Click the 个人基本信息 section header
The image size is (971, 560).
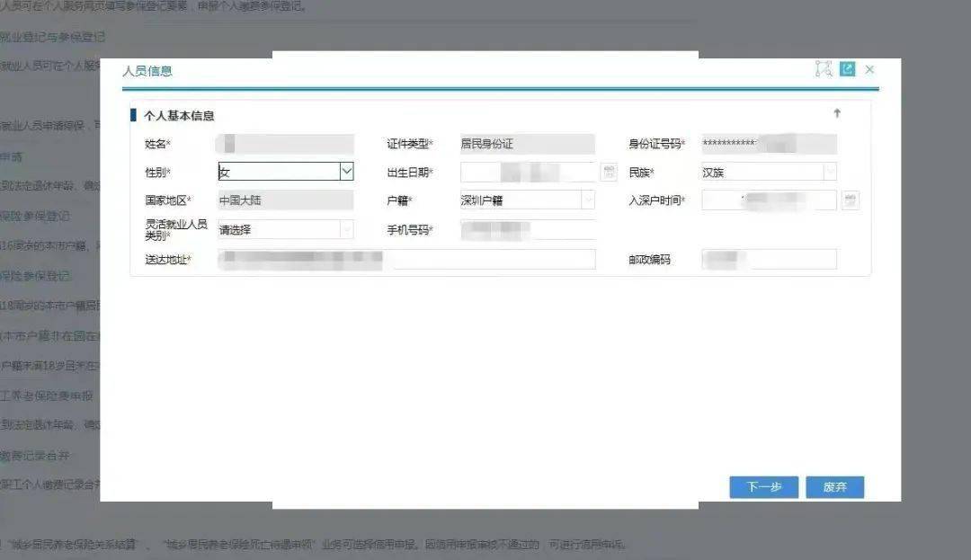[x=175, y=115]
